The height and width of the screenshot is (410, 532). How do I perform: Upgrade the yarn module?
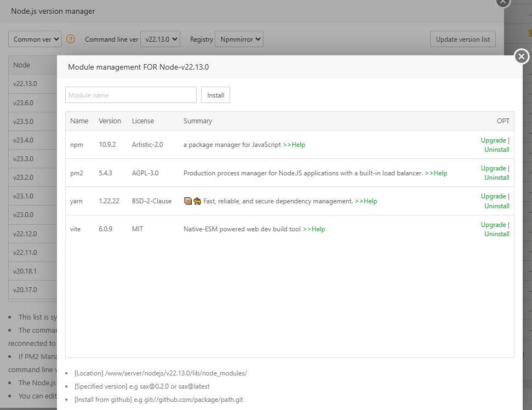(493, 196)
